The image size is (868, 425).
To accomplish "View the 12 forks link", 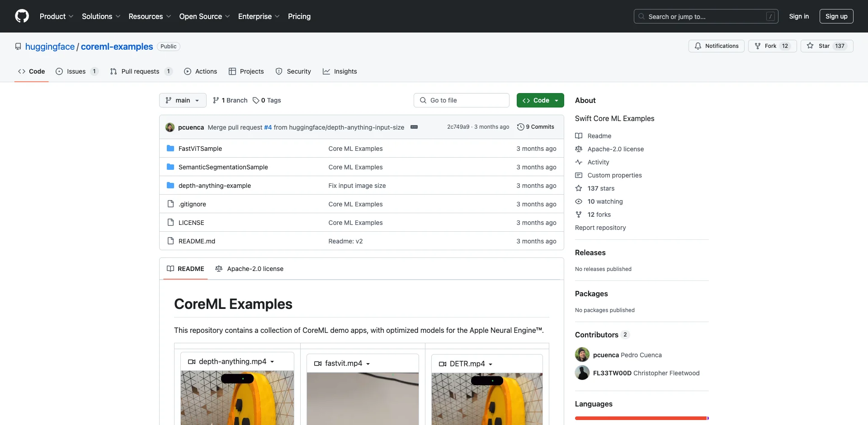I will (x=593, y=215).
